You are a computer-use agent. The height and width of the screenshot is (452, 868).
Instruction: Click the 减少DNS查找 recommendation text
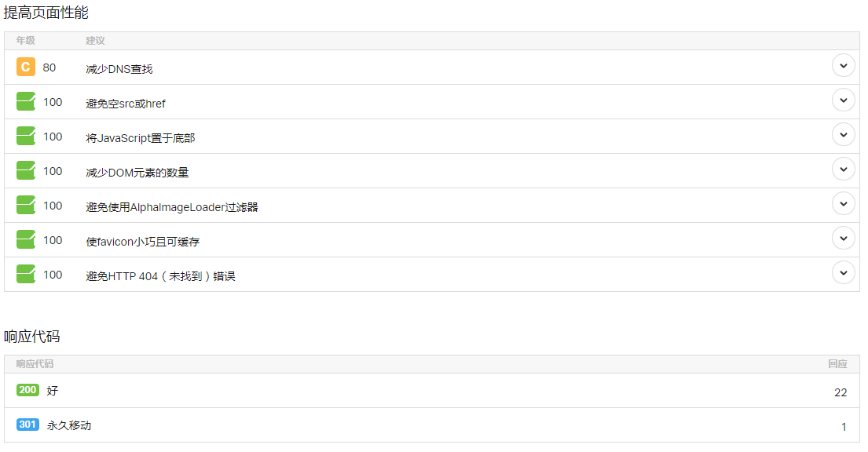coord(119,69)
